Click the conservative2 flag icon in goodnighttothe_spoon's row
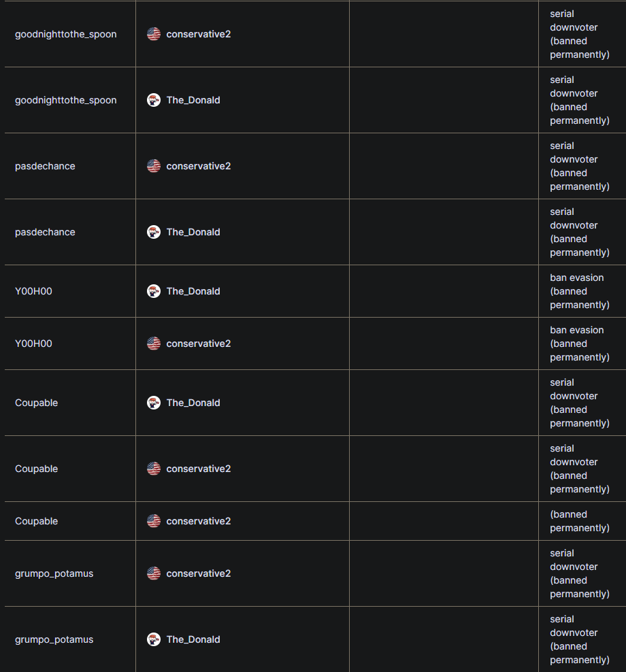 coord(154,34)
